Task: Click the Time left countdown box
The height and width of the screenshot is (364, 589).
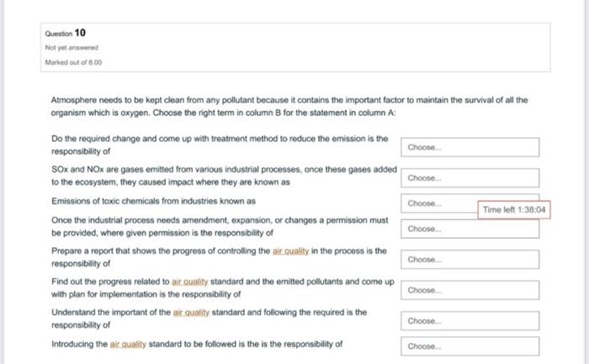Action: tap(514, 209)
